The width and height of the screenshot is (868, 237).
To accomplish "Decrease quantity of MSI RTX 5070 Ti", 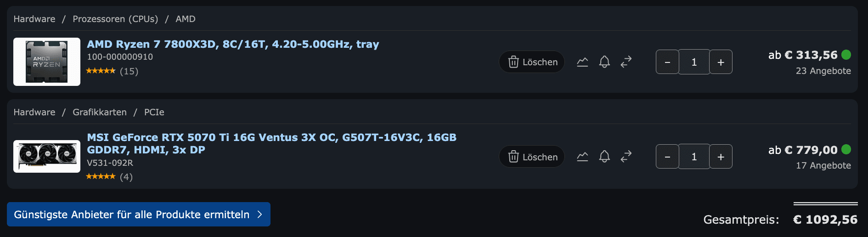I will (x=667, y=157).
